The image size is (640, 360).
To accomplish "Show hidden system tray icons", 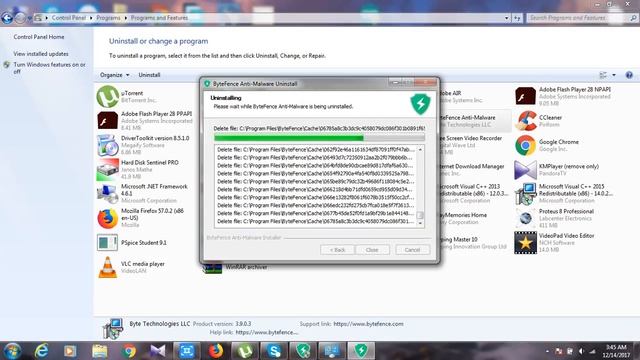I will 547,351.
